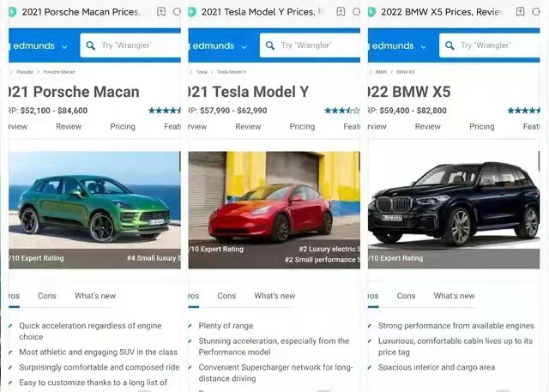Open Pricing tab on Tesla Model Y page
The image size is (549, 392).
point(302,126)
